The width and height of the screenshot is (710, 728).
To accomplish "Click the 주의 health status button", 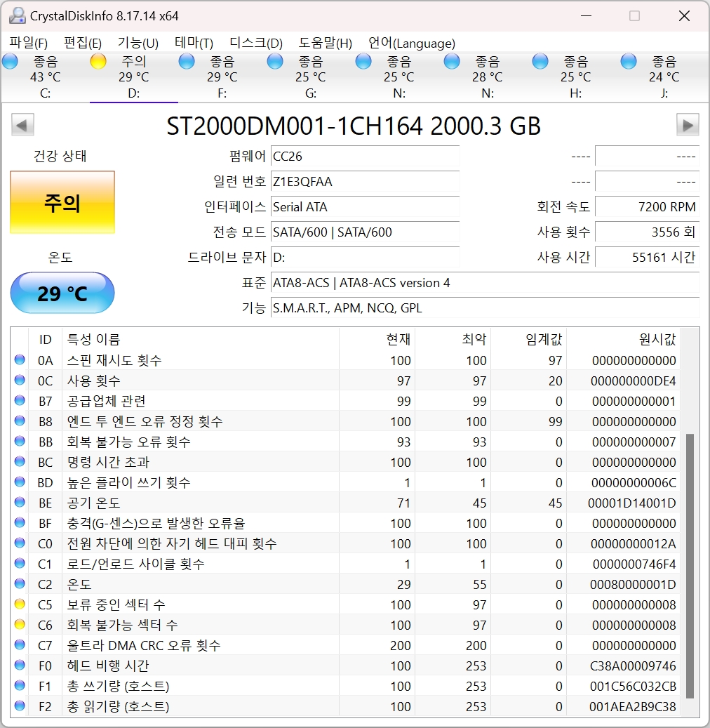I will click(x=62, y=202).
